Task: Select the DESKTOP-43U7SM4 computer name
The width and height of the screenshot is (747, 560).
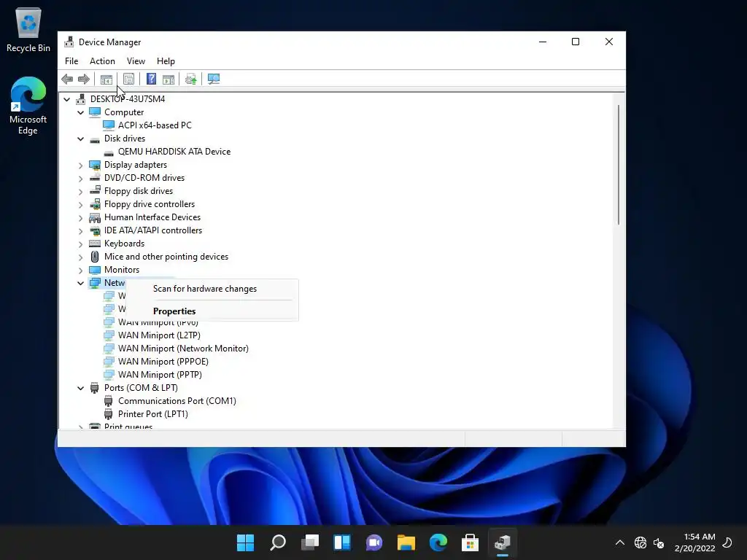Action: point(128,99)
